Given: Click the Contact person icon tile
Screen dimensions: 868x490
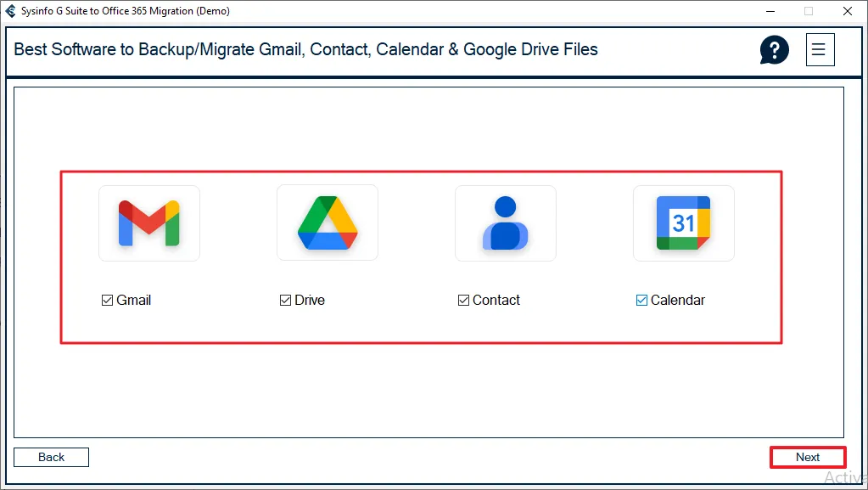Looking at the screenshot, I should point(506,222).
